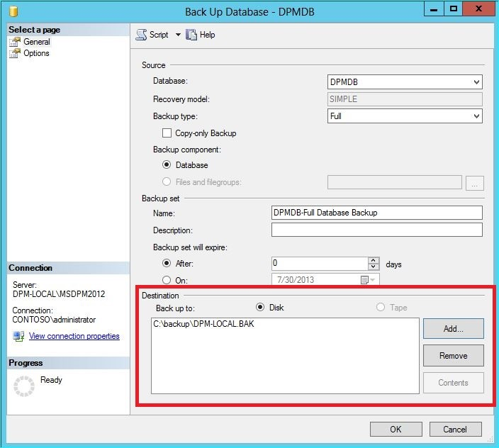Click Add to add backup destination

[454, 328]
